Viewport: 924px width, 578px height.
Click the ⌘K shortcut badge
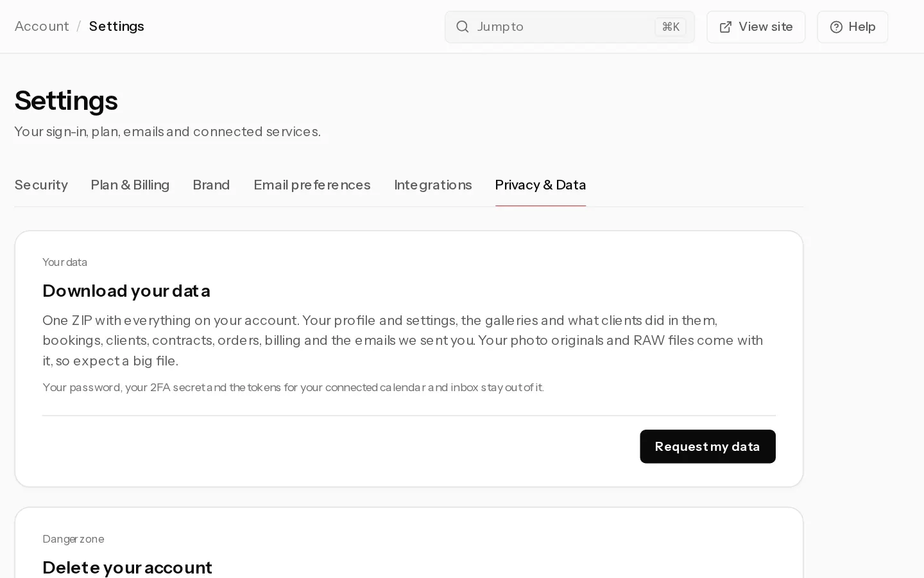click(671, 27)
